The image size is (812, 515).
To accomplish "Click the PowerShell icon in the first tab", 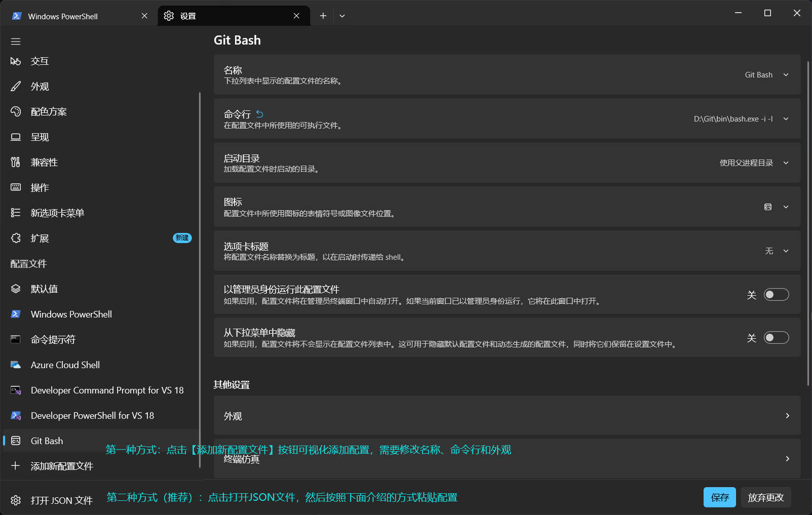I will click(x=17, y=16).
